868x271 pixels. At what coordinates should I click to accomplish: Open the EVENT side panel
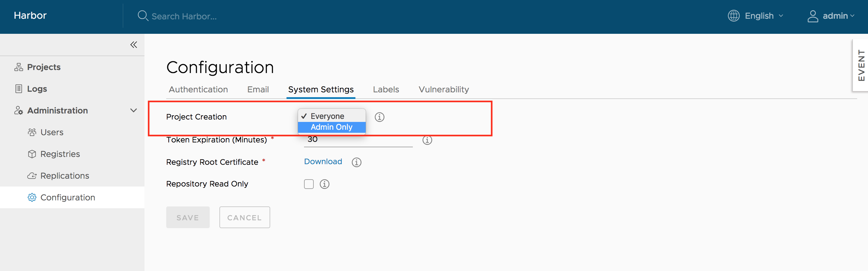coord(860,65)
